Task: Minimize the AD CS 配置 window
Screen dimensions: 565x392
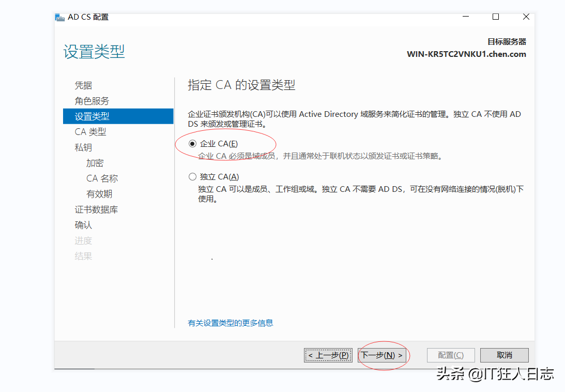Action: [466, 17]
